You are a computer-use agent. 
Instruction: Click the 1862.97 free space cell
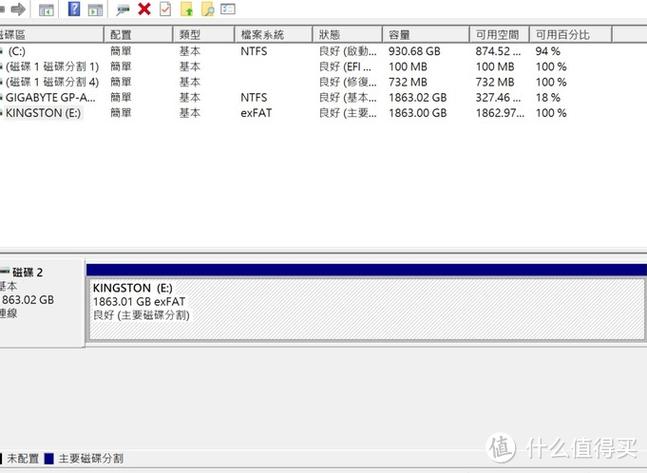[500, 113]
